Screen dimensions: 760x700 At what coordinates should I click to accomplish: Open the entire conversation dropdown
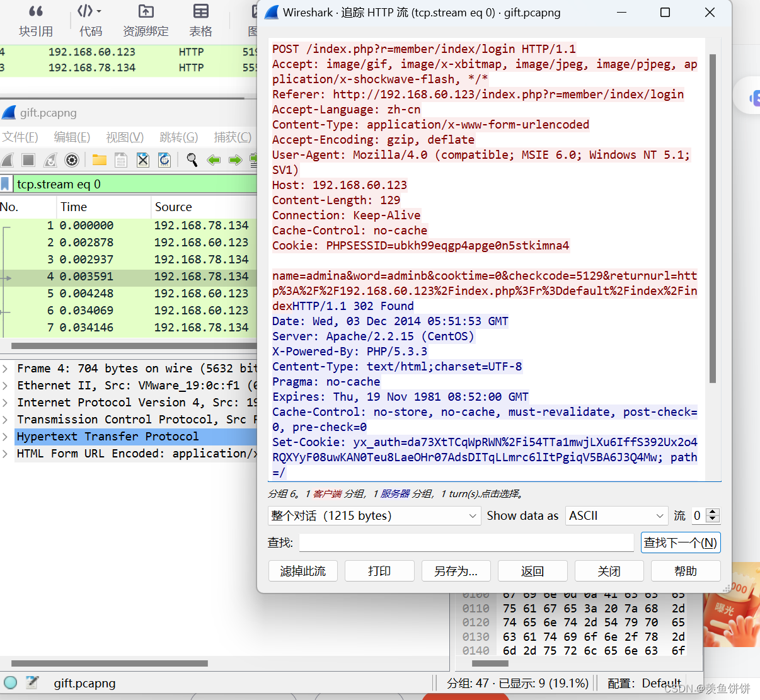374,516
